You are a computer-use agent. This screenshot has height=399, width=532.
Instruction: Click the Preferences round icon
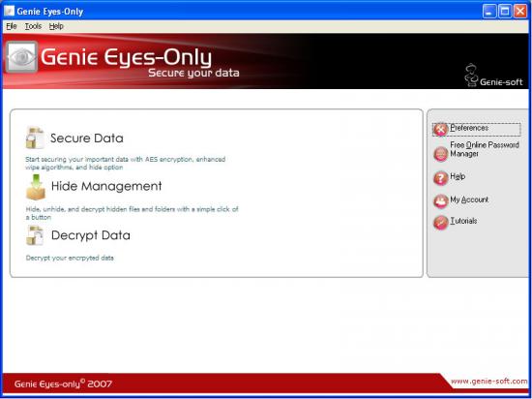pos(440,130)
